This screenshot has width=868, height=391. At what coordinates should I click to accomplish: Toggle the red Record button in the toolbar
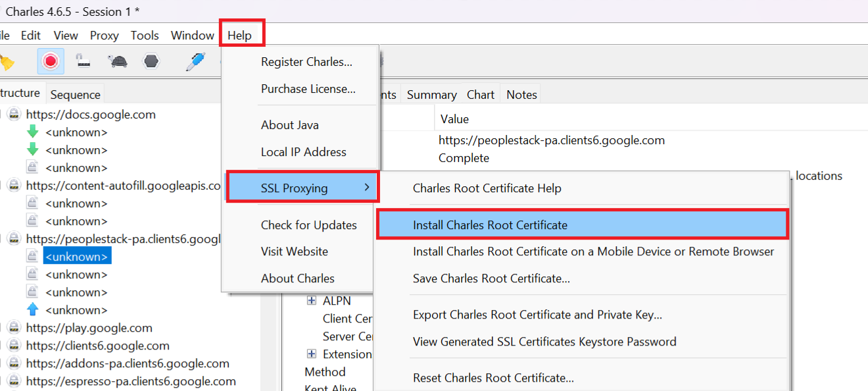(x=51, y=61)
